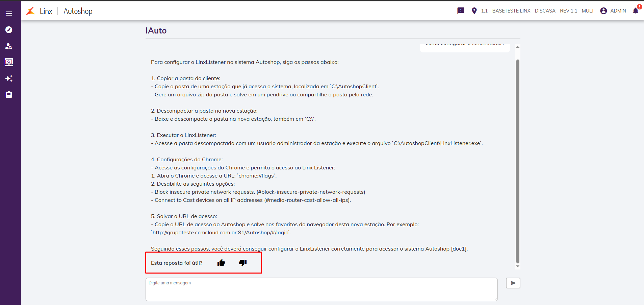
Task: Open the clipboard icon in sidebar
Action: pyautogui.click(x=9, y=95)
